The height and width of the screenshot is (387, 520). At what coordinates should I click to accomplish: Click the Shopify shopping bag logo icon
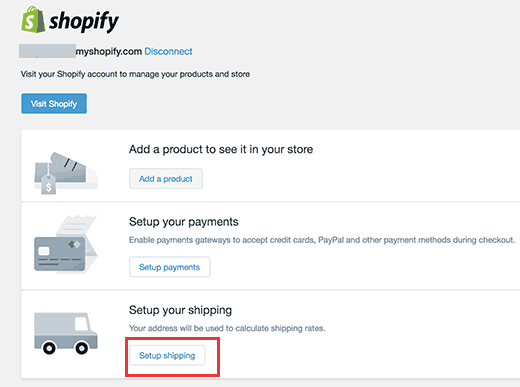(33, 19)
